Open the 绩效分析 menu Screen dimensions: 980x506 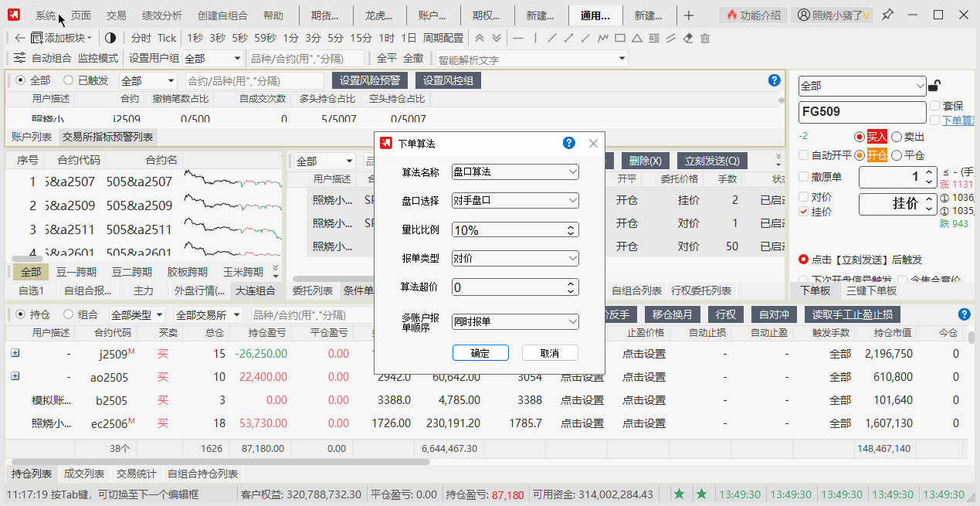[162, 15]
